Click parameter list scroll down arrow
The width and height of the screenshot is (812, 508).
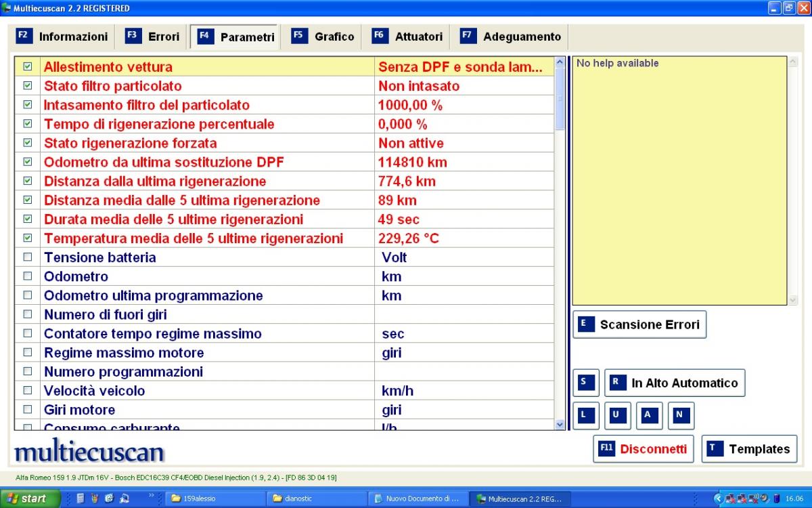(560, 425)
